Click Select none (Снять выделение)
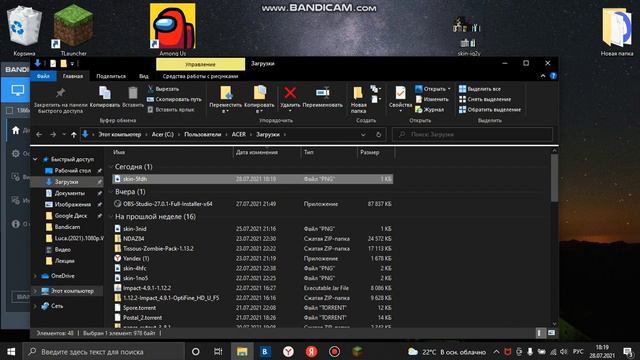The width and height of the screenshot is (640, 360). (x=485, y=99)
